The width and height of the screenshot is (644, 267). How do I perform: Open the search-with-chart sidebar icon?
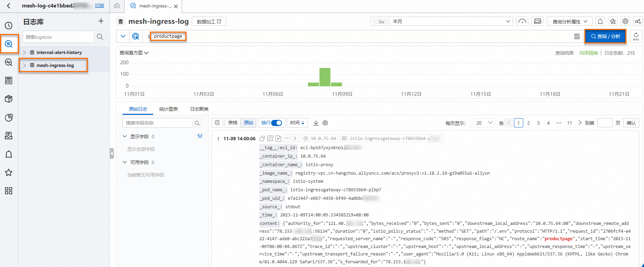point(9,62)
